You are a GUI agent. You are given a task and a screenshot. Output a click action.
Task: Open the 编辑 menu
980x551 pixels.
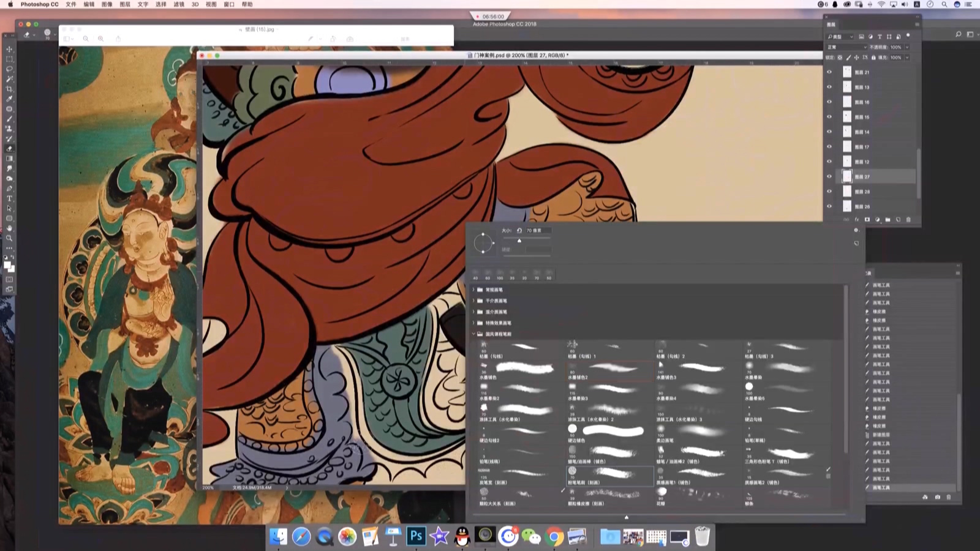tap(89, 4)
